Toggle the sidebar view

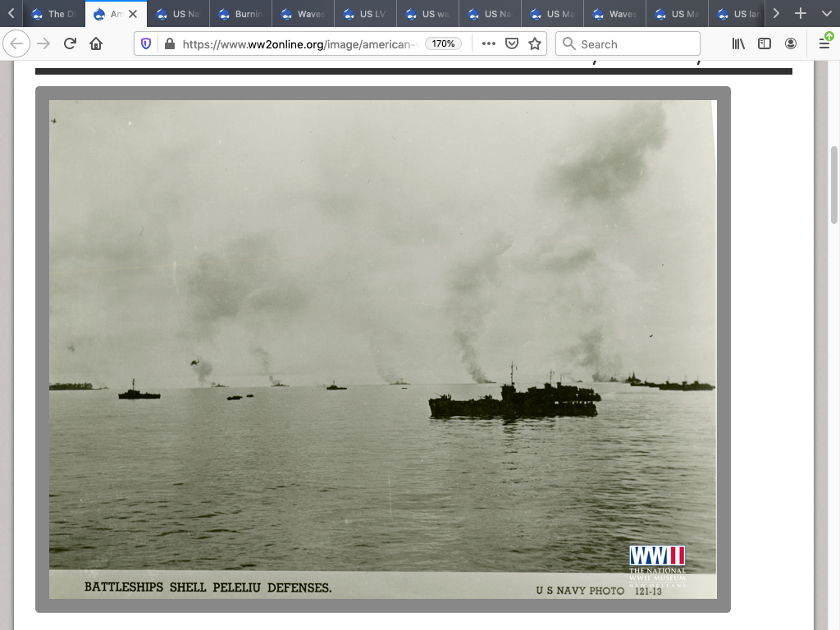pyautogui.click(x=765, y=44)
